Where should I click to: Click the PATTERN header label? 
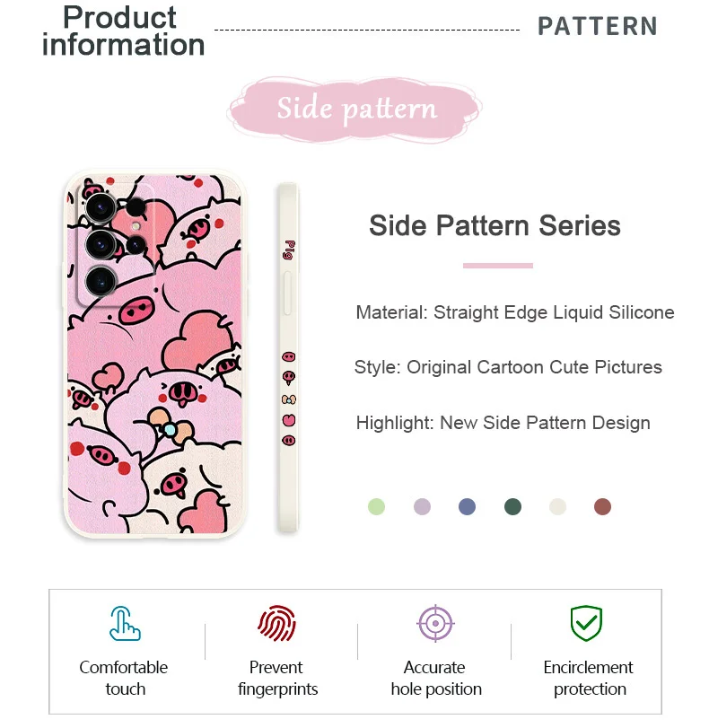(x=598, y=26)
